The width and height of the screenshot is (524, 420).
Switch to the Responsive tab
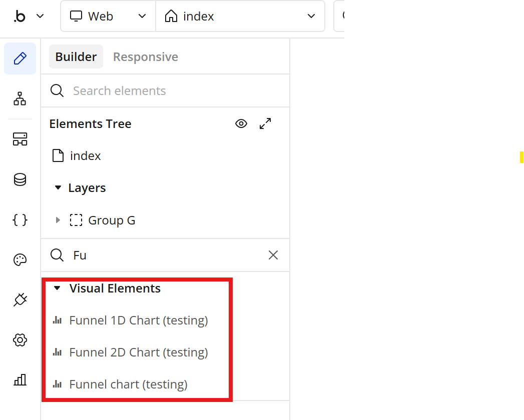(145, 56)
